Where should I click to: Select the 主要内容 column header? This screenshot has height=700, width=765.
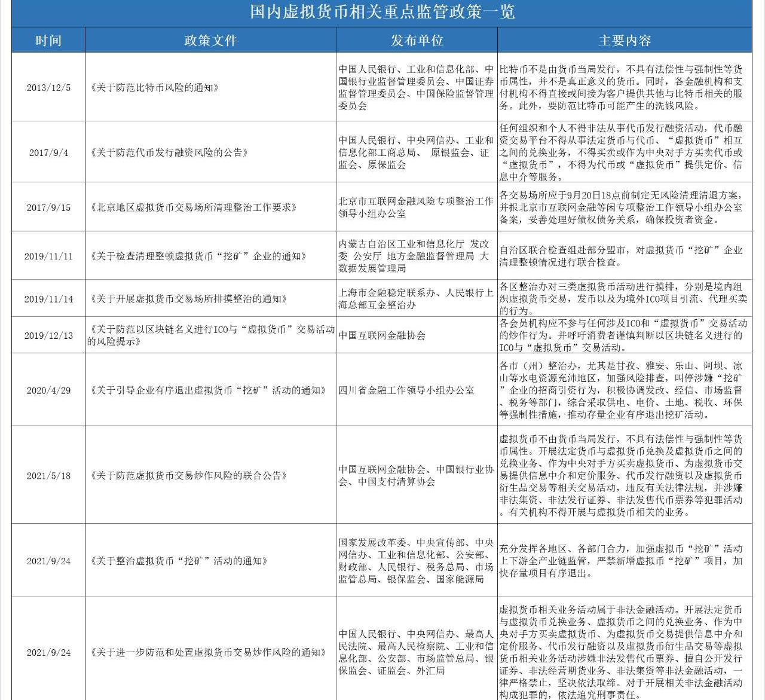coord(625,41)
